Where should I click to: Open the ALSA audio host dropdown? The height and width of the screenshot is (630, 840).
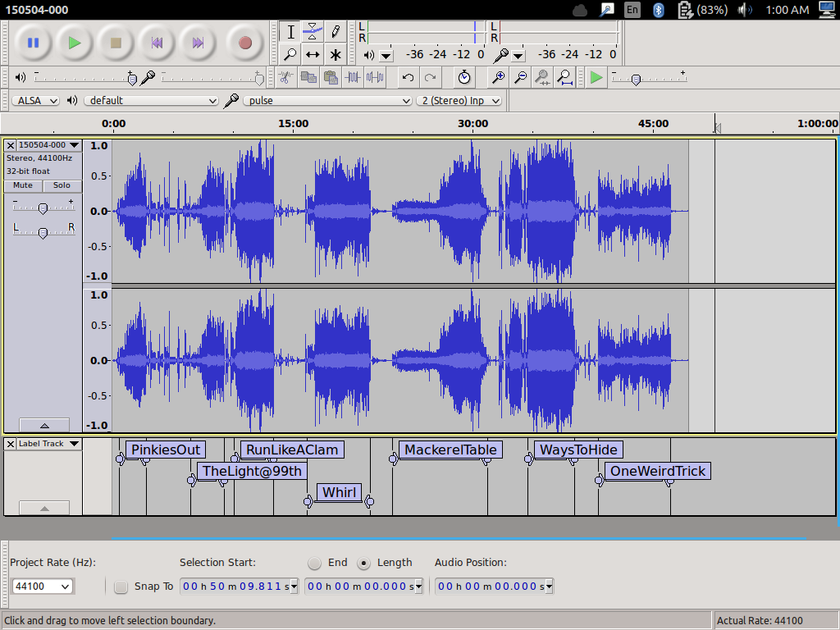tap(35, 100)
